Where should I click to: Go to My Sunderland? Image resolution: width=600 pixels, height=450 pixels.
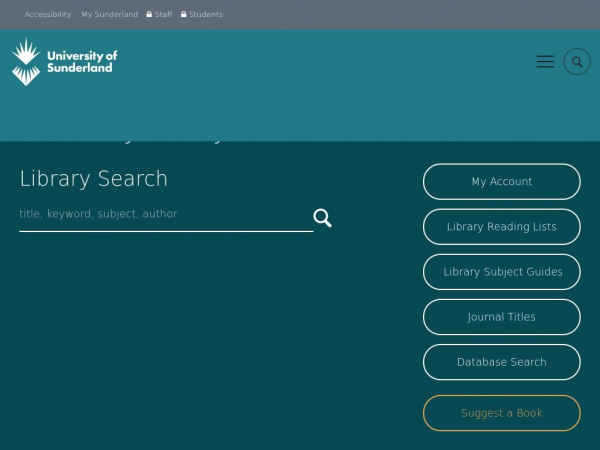click(109, 14)
